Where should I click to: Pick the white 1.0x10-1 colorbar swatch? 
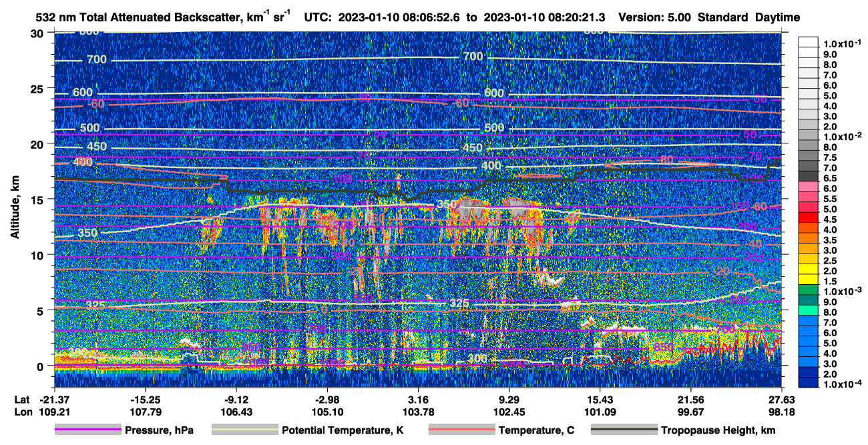click(808, 43)
